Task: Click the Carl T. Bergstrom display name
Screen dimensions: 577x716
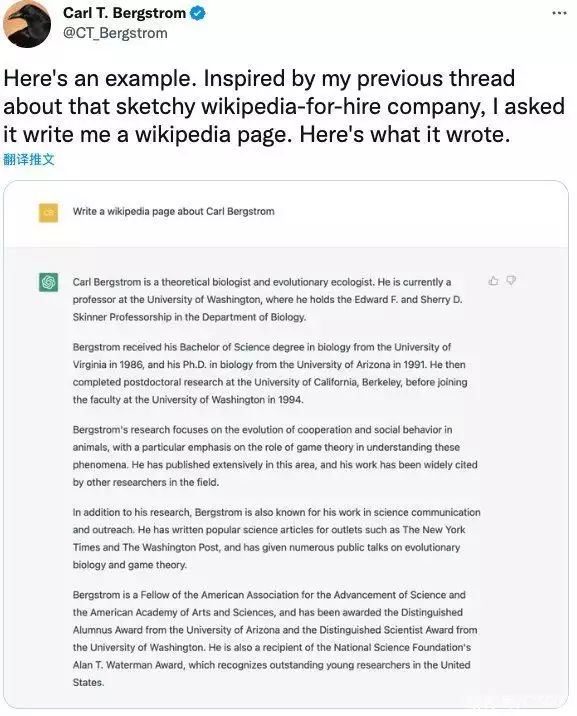Action: 124,13
